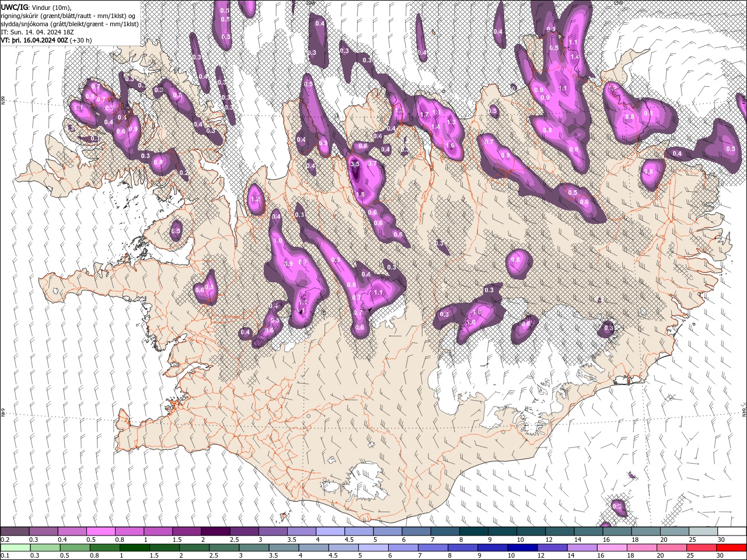
Task: Click the 'rigning/skúrir (grænt/blátt/rautt - mm/1klst) og' line
Action: pyautogui.click(x=69, y=16)
